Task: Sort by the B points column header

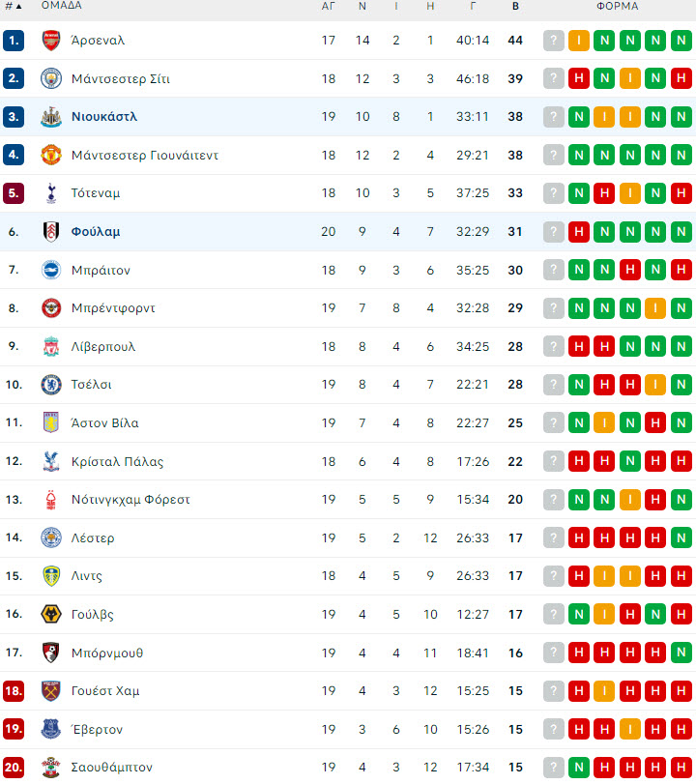Action: (x=515, y=7)
